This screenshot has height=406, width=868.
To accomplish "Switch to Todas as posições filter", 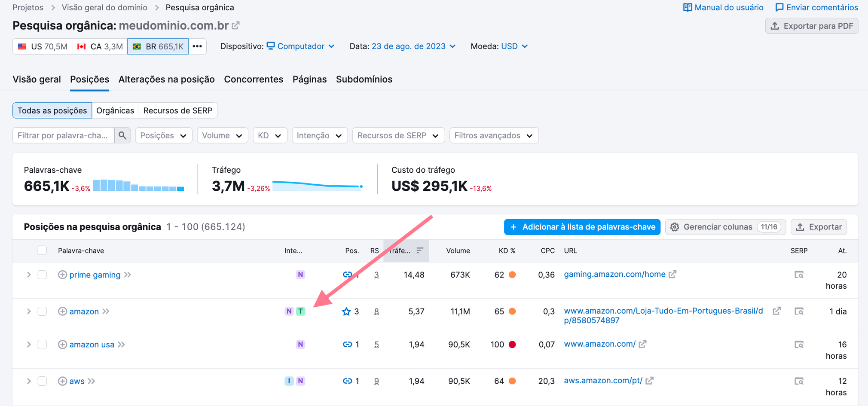I will coord(52,110).
